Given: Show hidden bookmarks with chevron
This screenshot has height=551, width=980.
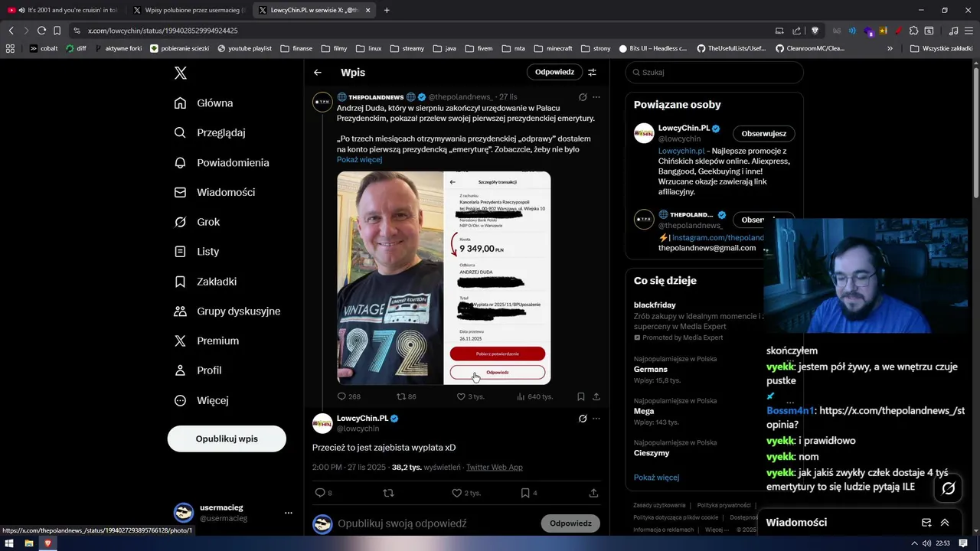Looking at the screenshot, I should [x=890, y=48].
